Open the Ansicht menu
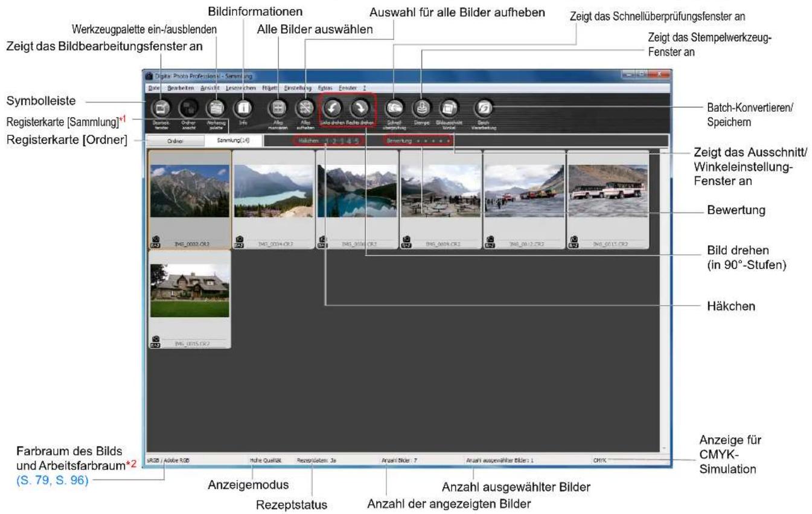812x514 pixels. (210, 88)
